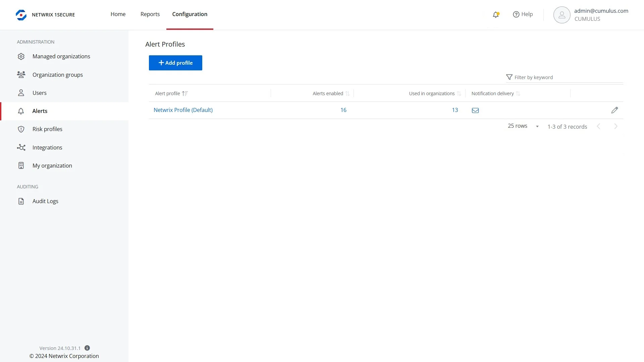Open the 25 rows per page dropdown
The image size is (644, 362).
523,126
